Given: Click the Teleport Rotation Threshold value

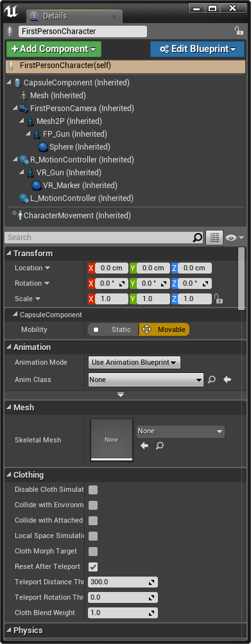Looking at the screenshot, I should point(123,598).
